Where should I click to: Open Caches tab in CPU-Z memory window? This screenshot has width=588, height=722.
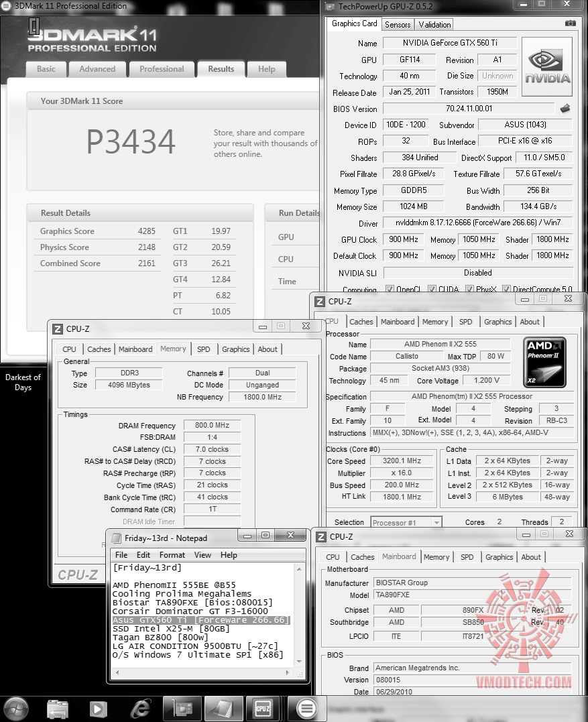click(99, 349)
